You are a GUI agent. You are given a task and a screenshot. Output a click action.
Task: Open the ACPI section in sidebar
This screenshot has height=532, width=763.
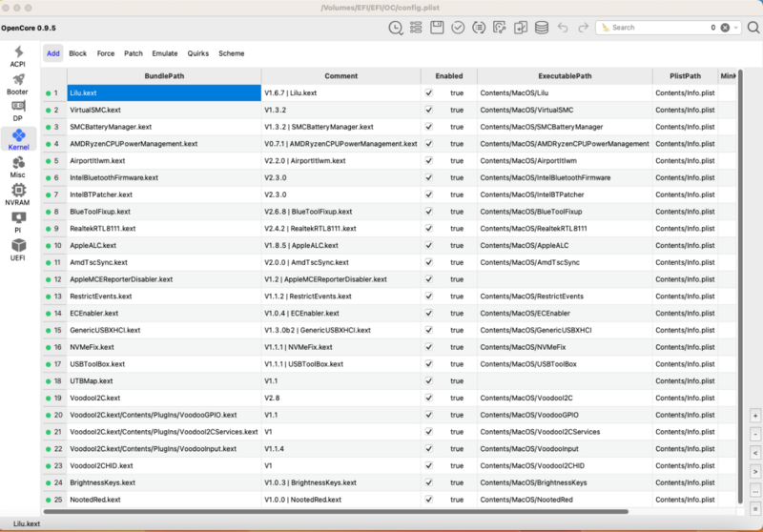18,56
